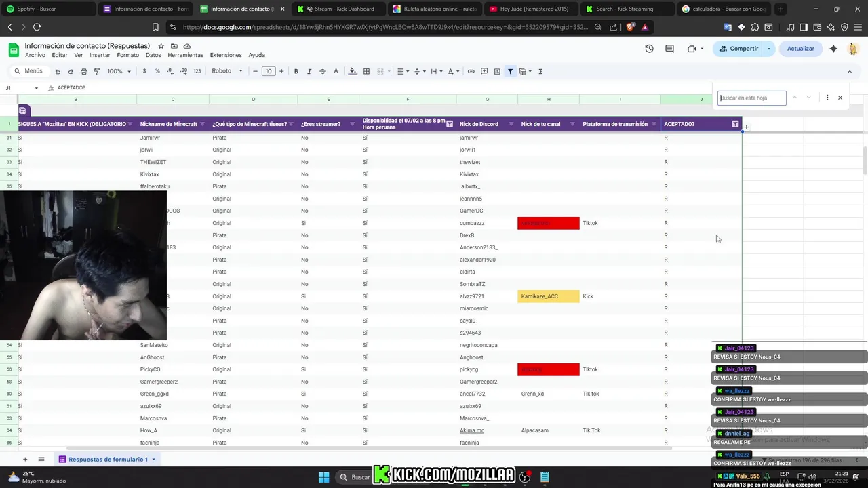Open the text color picker
868x488 pixels.
335,71
